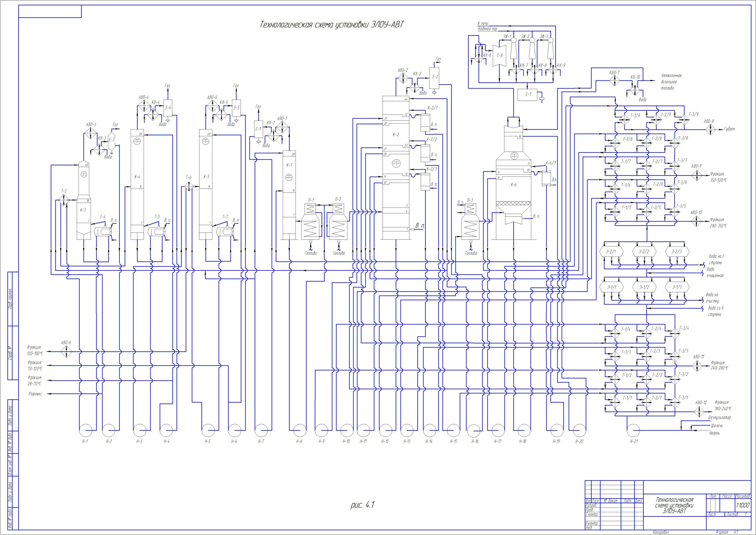Click the stripper K-6/1 symbol
This screenshot has width=756, height=535.
(x=546, y=178)
